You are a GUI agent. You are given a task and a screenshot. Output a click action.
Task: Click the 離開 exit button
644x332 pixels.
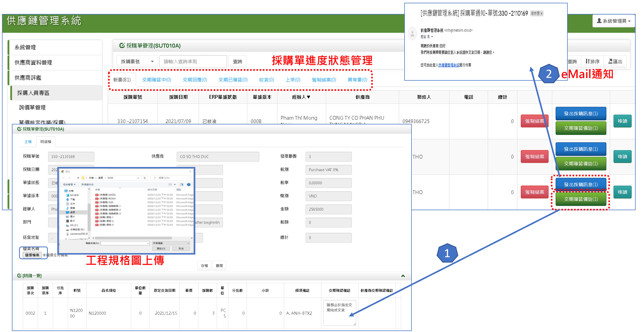coord(219,266)
